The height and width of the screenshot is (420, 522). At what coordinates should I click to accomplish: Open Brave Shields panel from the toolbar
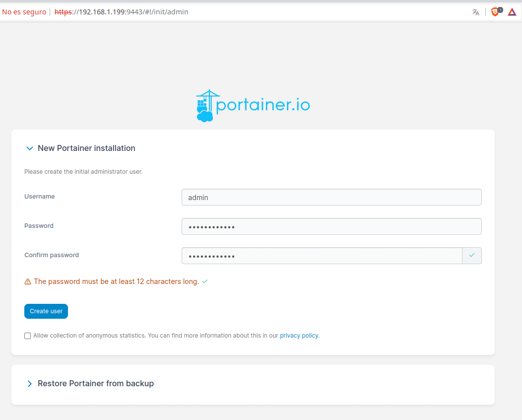pyautogui.click(x=495, y=11)
